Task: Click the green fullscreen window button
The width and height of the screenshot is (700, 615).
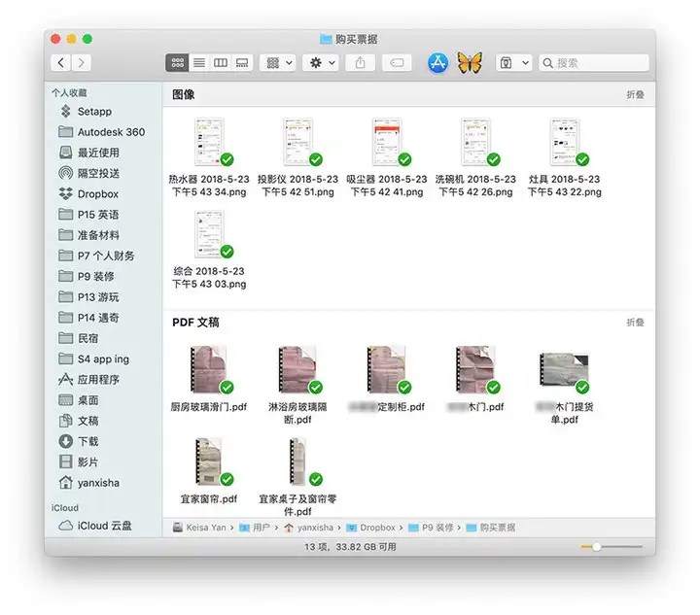Action: point(87,39)
